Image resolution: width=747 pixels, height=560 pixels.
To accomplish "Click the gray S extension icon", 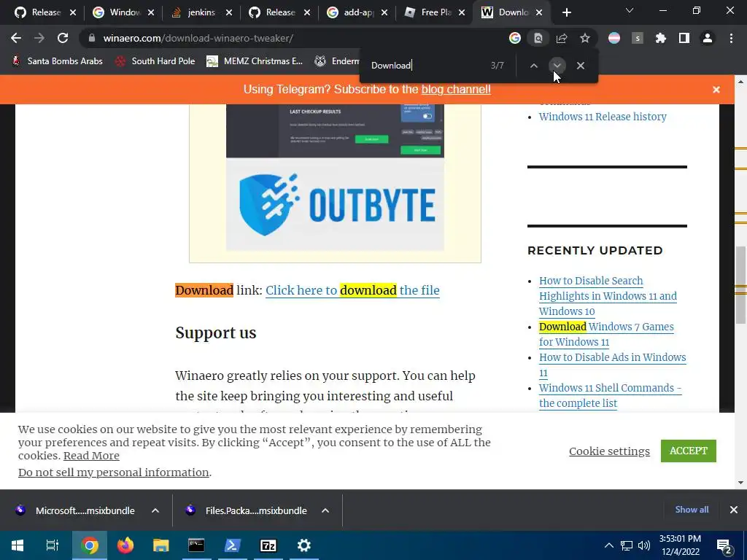I will click(x=638, y=38).
